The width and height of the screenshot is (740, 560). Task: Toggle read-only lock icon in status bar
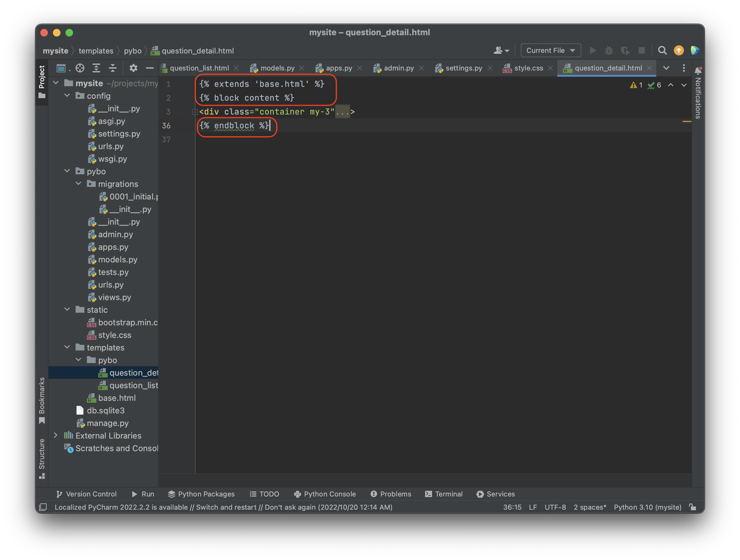pyautogui.click(x=692, y=507)
